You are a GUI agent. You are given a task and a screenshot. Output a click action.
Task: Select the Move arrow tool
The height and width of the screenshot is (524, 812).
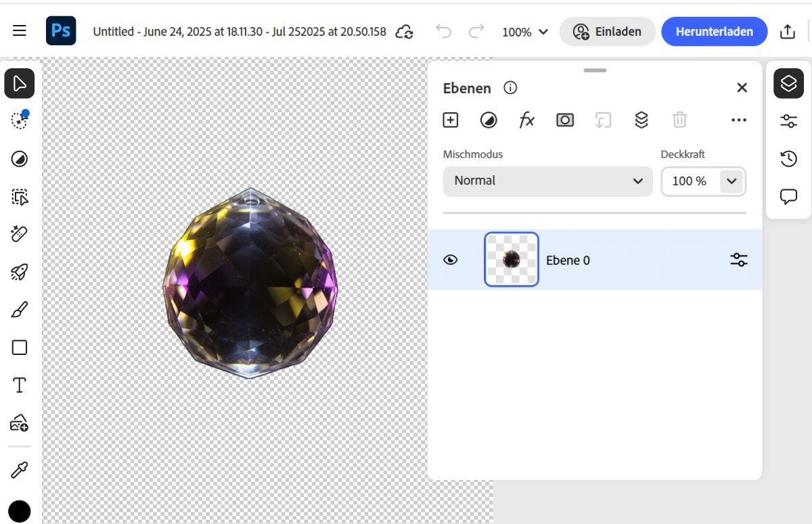[x=20, y=83]
